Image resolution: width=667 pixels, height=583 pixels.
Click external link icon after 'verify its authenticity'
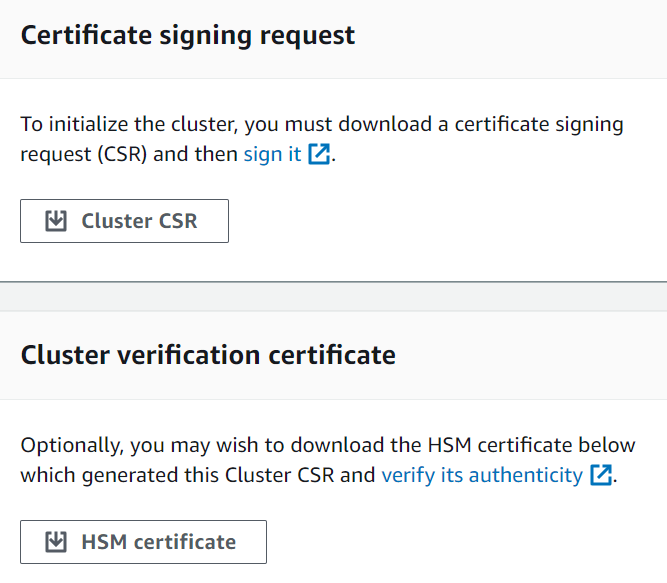click(600, 475)
